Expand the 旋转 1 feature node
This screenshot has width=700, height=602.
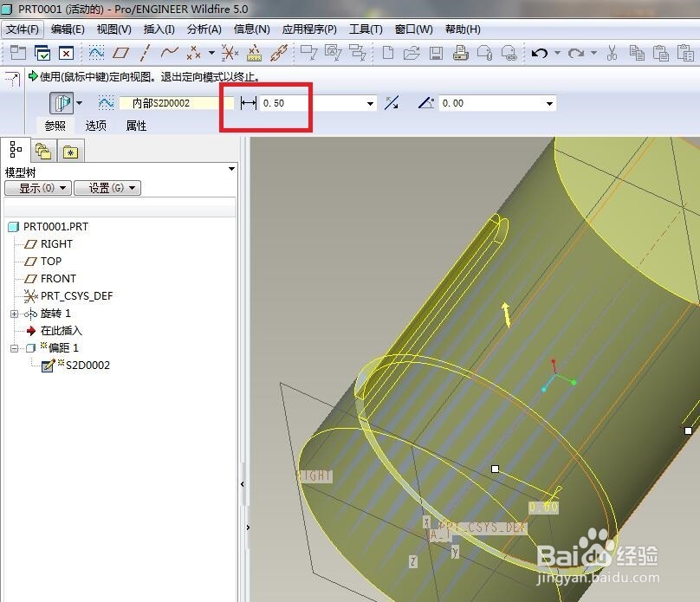(x=14, y=314)
